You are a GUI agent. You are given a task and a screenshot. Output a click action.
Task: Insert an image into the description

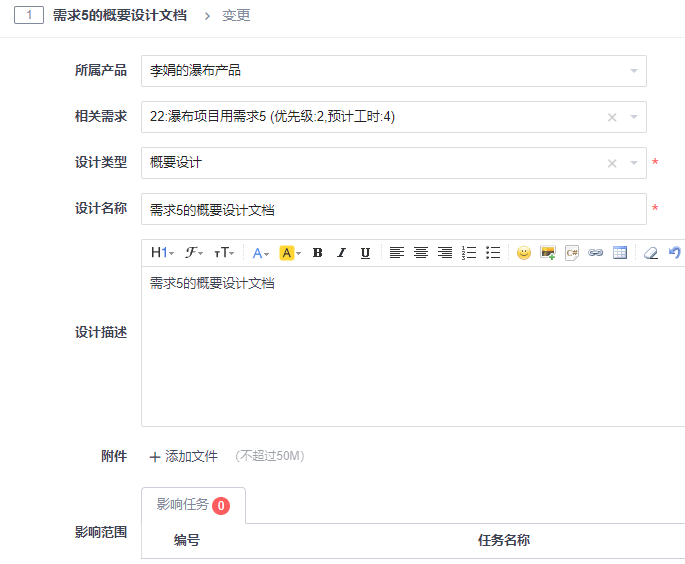548,253
